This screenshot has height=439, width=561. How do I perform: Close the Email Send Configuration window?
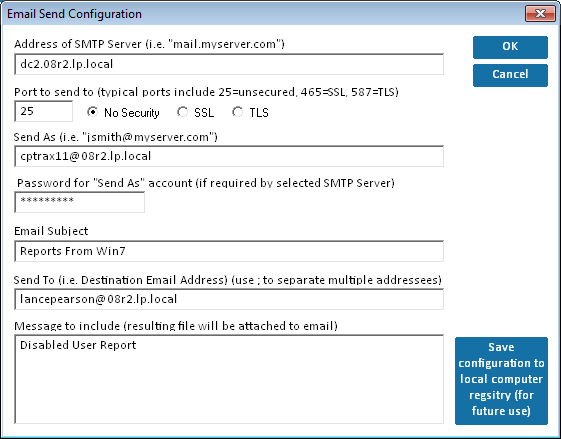540,14
